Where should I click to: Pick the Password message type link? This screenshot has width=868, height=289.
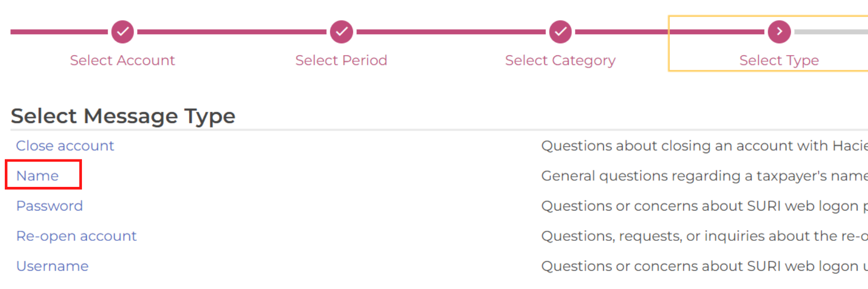pos(50,206)
